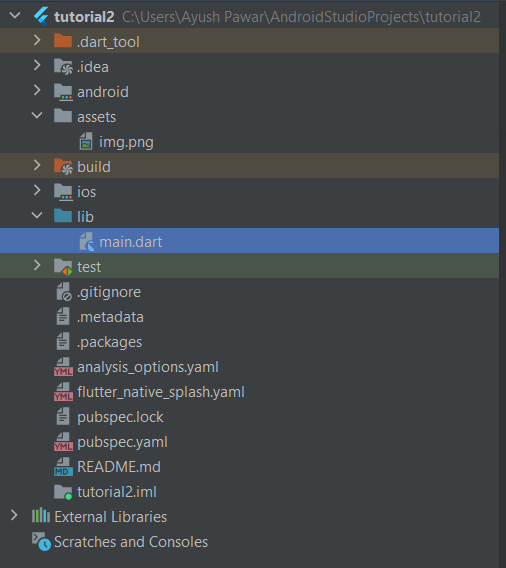The width and height of the screenshot is (506, 568).
Task: Click the orange build folder icon
Action: tap(63, 166)
